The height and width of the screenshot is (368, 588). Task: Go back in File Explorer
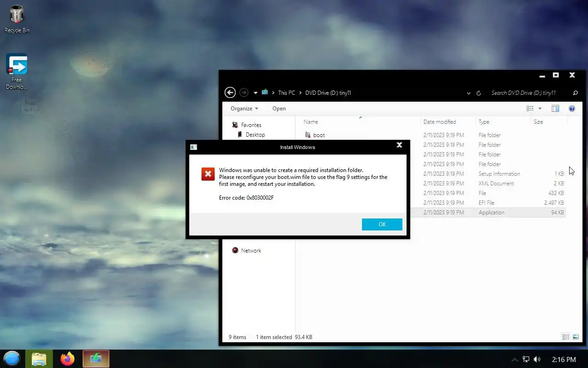[230, 92]
